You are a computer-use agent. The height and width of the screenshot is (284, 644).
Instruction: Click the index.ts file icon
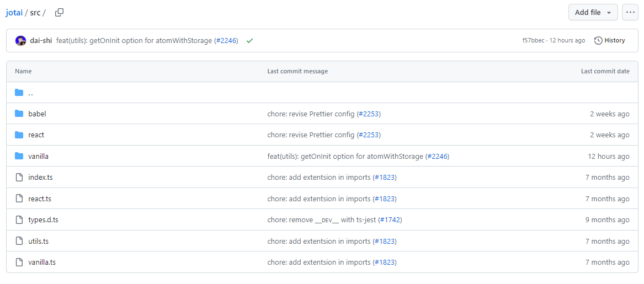click(x=19, y=178)
